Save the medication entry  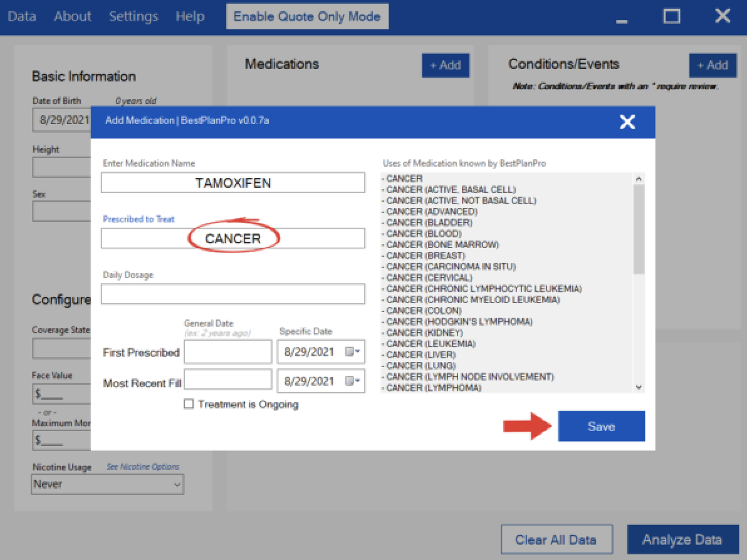pyautogui.click(x=601, y=427)
